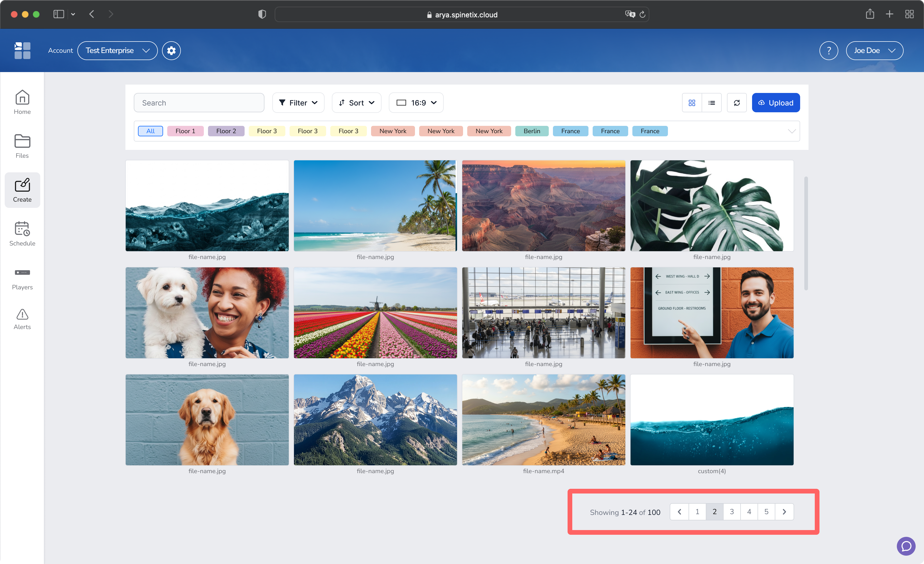Image resolution: width=924 pixels, height=564 pixels.
Task: Open the tulip field windmill thumbnail
Action: pyautogui.click(x=375, y=313)
